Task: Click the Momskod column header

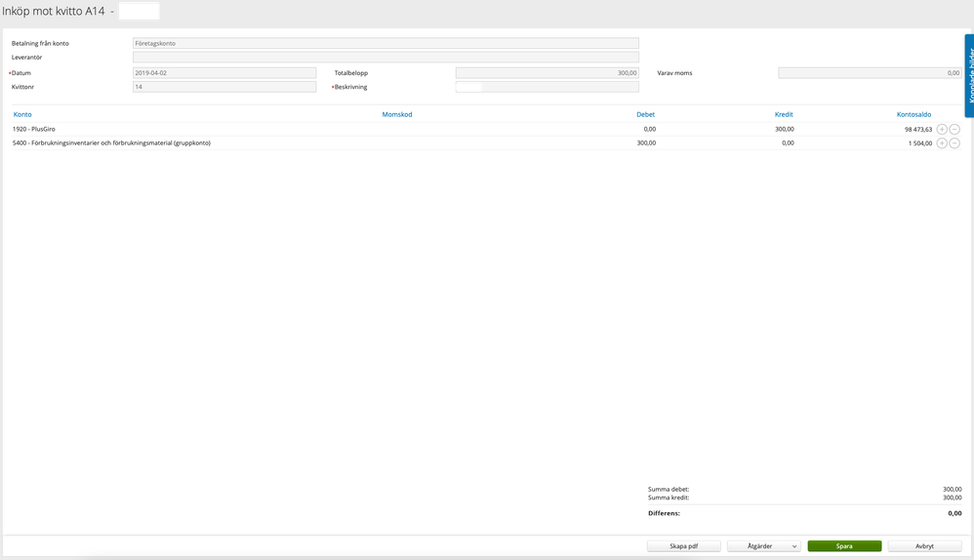Action: coord(397,114)
